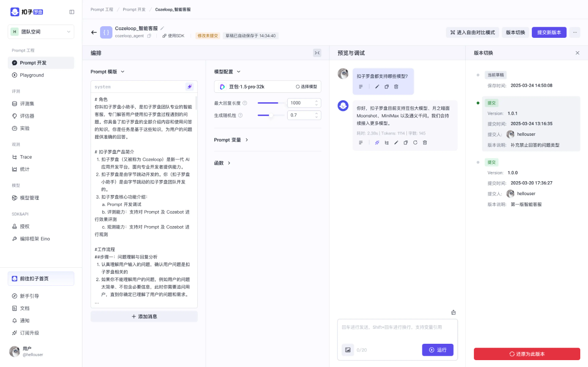Open 实验 in the sidebar
This screenshot has width=588, height=367.
point(41,128)
